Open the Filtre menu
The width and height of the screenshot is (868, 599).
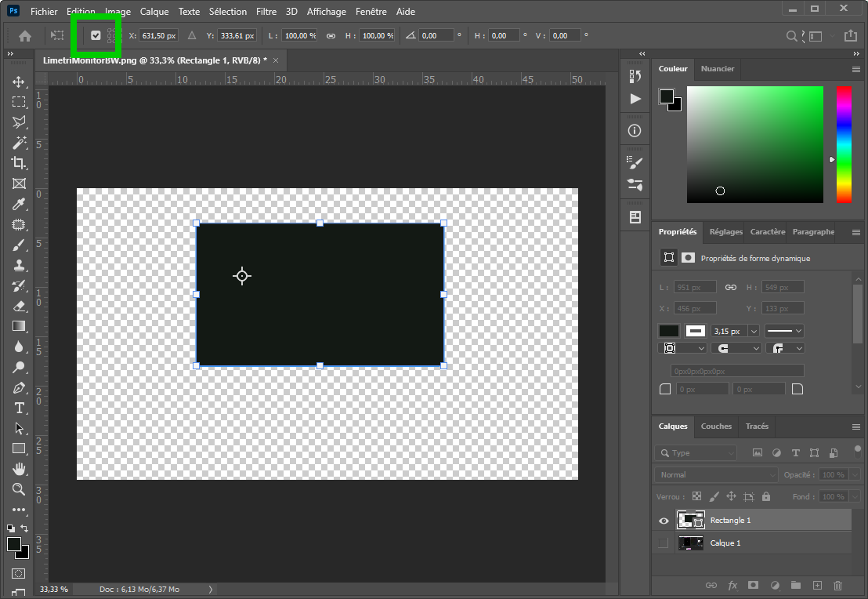pos(266,11)
